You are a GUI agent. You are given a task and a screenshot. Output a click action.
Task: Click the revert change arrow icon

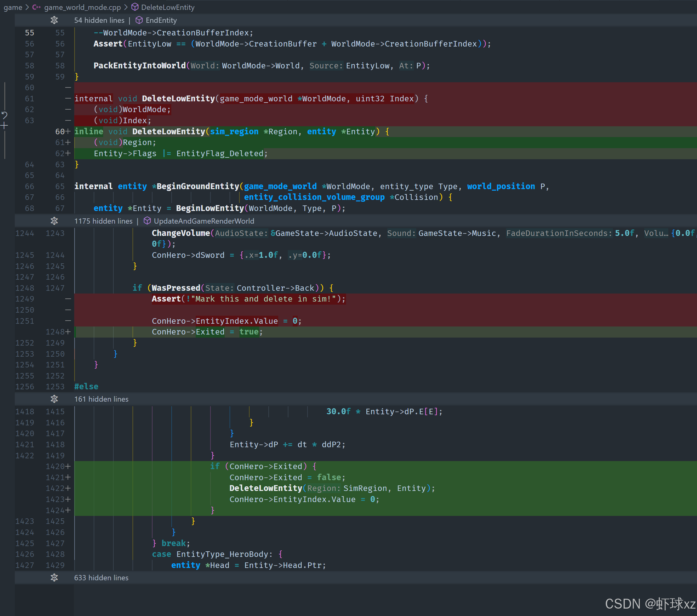(x=4, y=115)
